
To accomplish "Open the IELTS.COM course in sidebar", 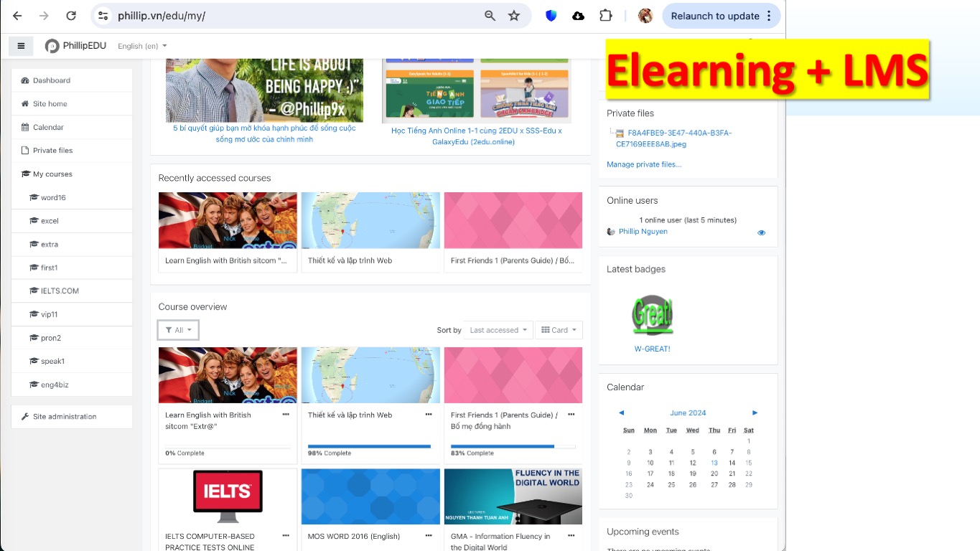I will tap(60, 291).
